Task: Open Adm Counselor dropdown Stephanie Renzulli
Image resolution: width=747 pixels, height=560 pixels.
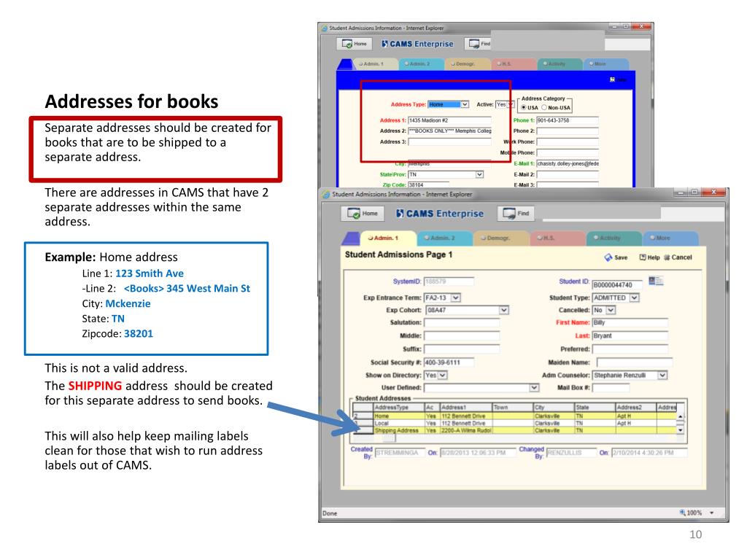Action: 662,376
